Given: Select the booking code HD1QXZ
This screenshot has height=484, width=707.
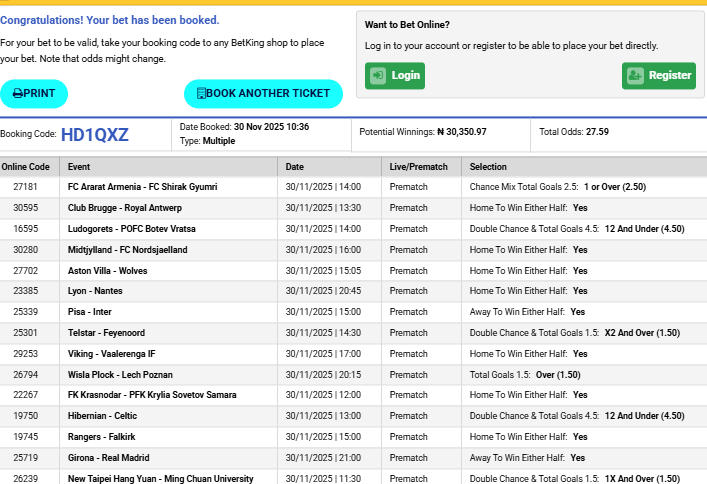Looking at the screenshot, I should pos(95,135).
